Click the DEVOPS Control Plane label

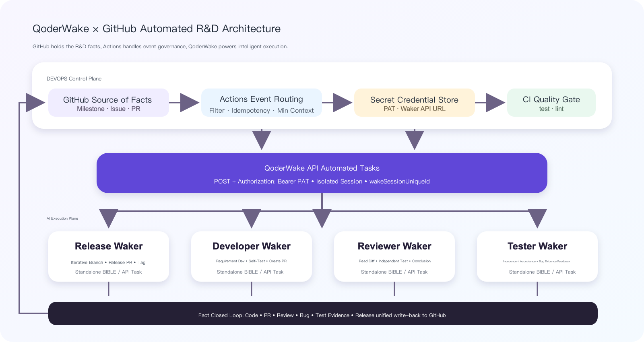coord(74,79)
